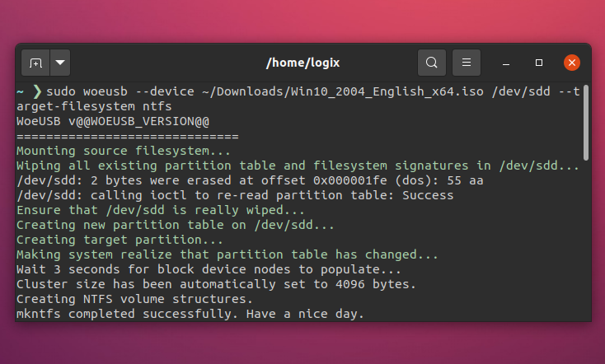Click the 'arget-filesystem ntfs' line
The height and width of the screenshot is (364, 605).
(94, 106)
